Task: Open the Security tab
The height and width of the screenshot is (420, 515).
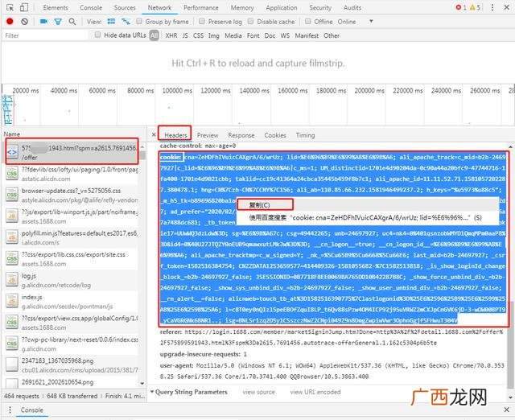Action: tap(320, 7)
